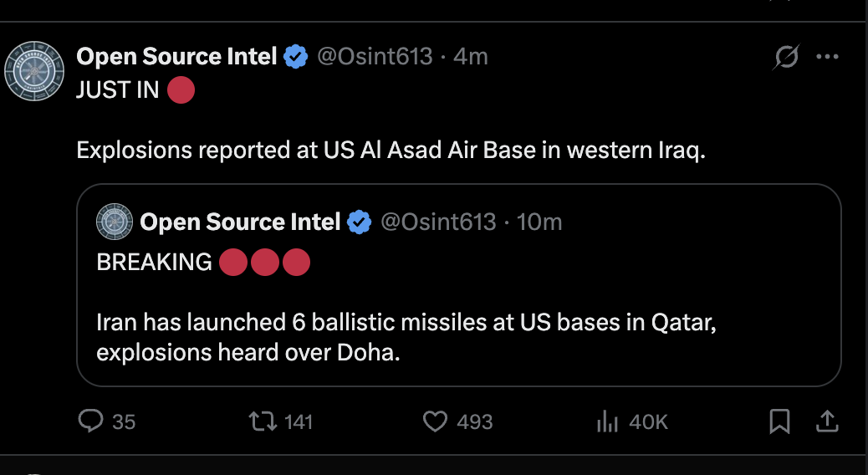Click the Grok explain icon
This screenshot has width=868, height=475.
coord(786,57)
